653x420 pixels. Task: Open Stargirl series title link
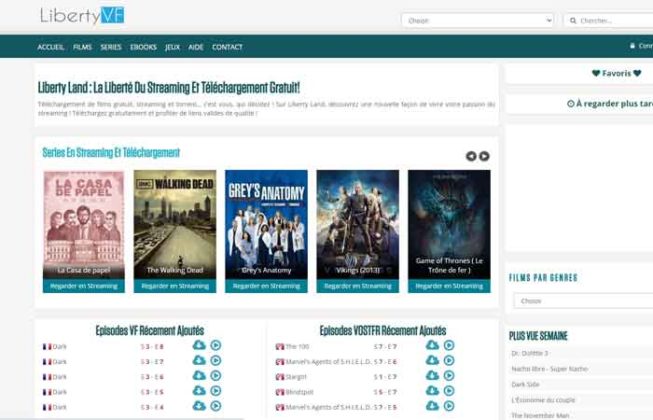(x=296, y=377)
